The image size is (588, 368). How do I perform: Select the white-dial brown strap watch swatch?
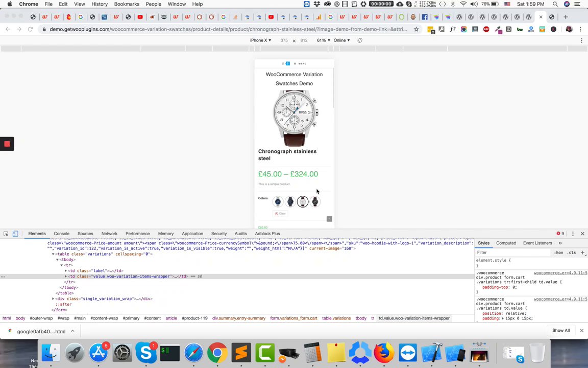click(303, 202)
